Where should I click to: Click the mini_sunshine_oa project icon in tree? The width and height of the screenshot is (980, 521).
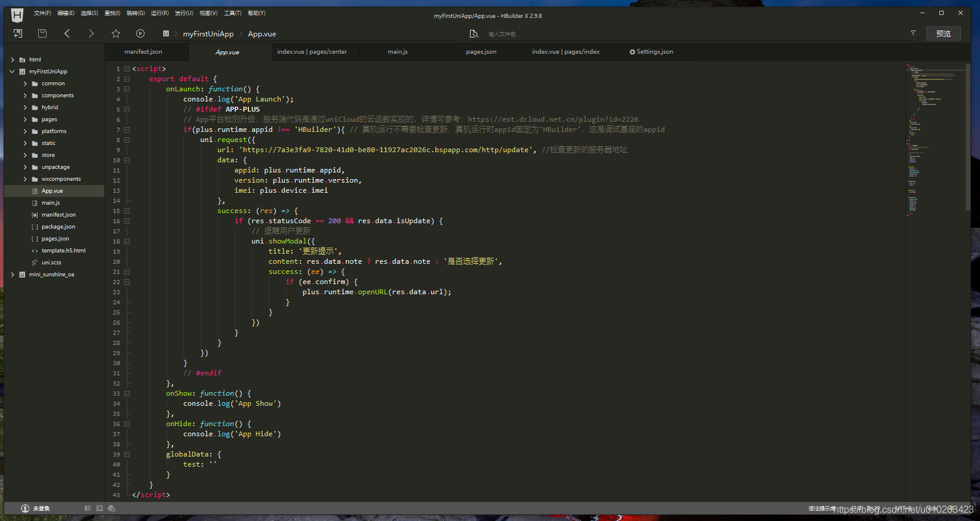(22, 275)
